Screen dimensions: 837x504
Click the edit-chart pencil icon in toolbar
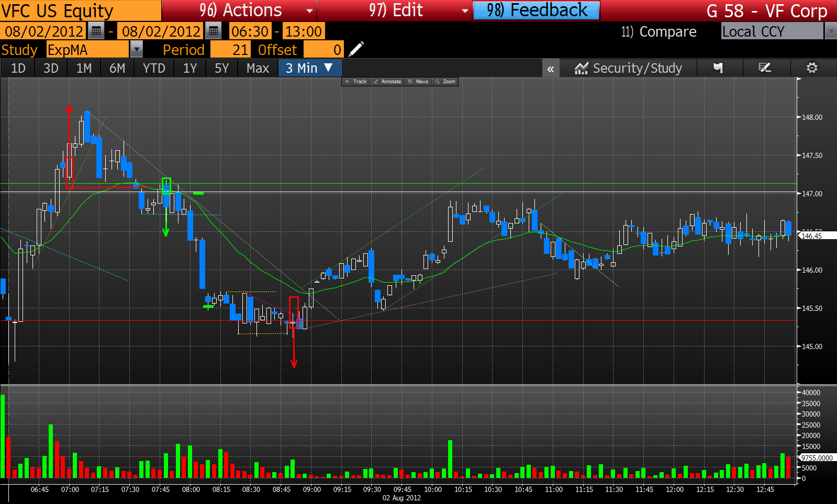point(765,68)
